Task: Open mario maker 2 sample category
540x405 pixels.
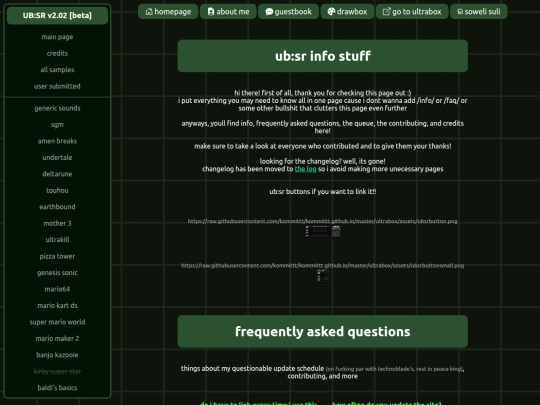Action: coord(57,339)
